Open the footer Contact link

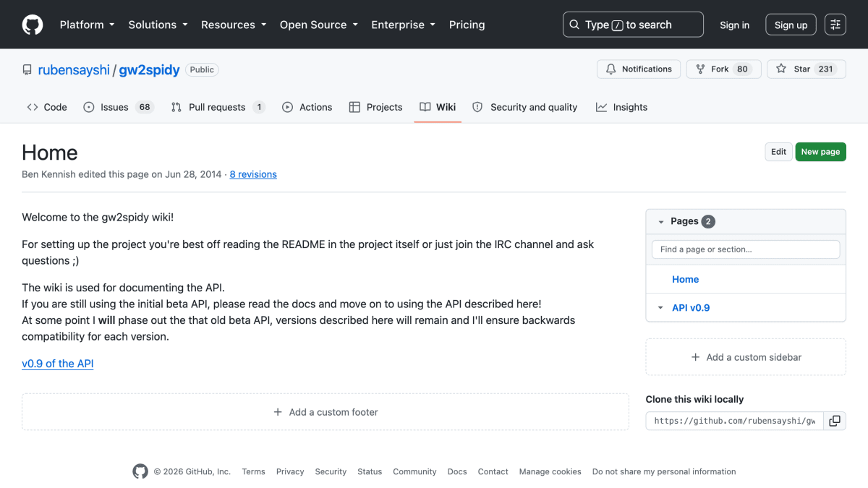[x=493, y=471]
